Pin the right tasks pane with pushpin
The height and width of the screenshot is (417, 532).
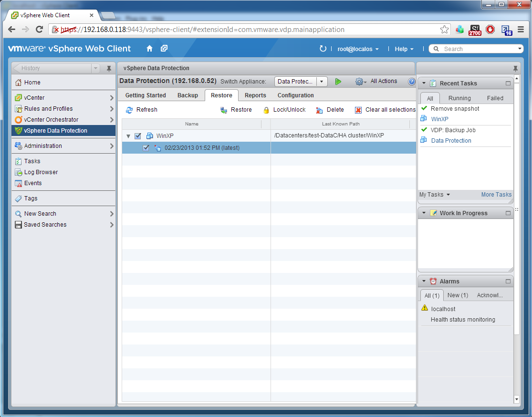[515, 68]
